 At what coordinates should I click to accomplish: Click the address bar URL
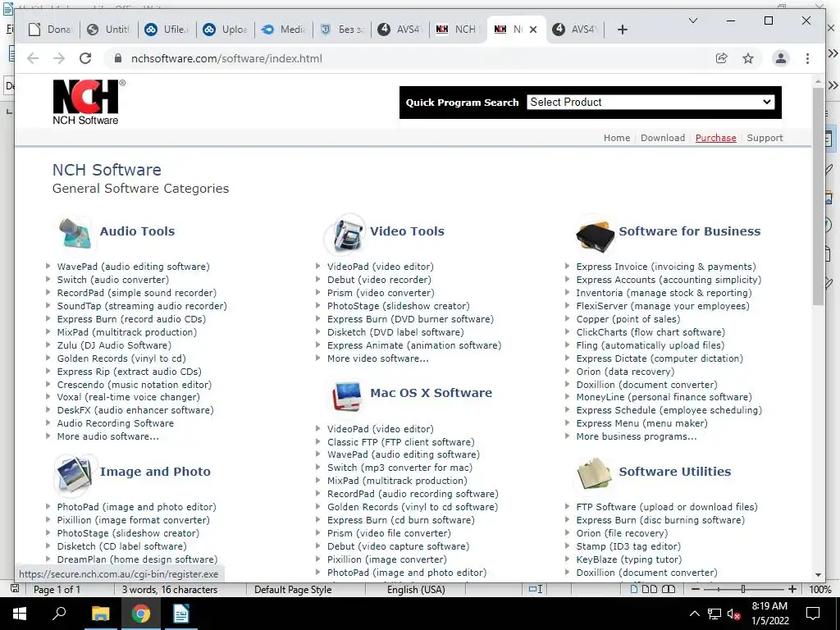tap(226, 58)
